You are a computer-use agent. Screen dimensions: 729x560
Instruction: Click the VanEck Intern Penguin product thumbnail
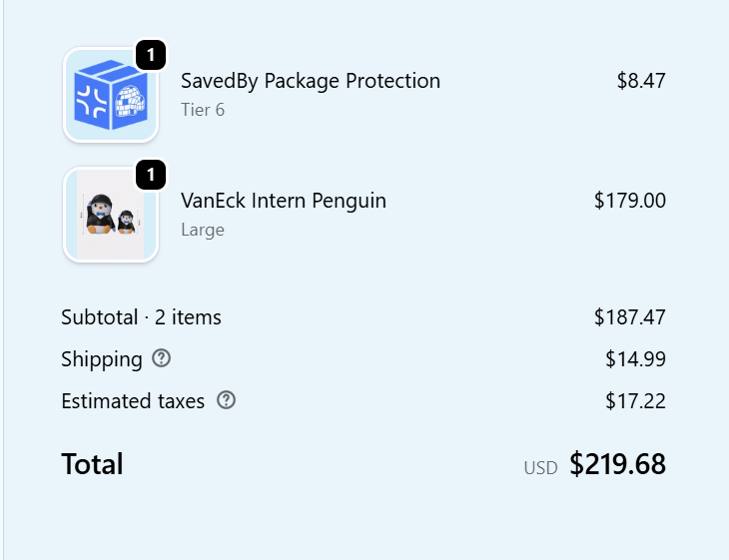pyautogui.click(x=110, y=216)
